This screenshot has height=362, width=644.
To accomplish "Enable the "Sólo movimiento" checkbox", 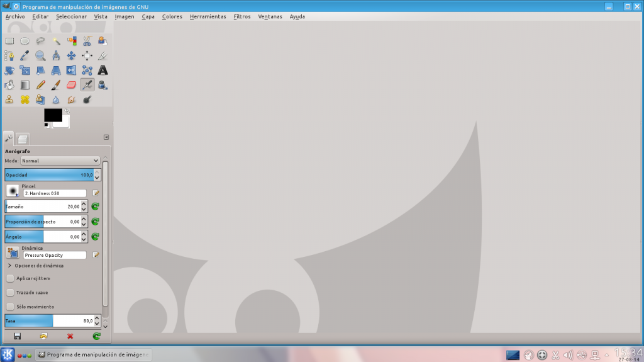I will click(10, 307).
